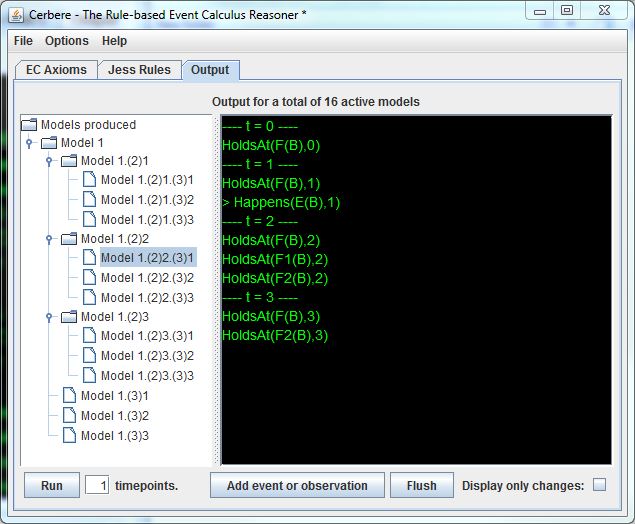Switch to the EC Axioms tab
Screen dimensions: 635x524
[56, 70]
